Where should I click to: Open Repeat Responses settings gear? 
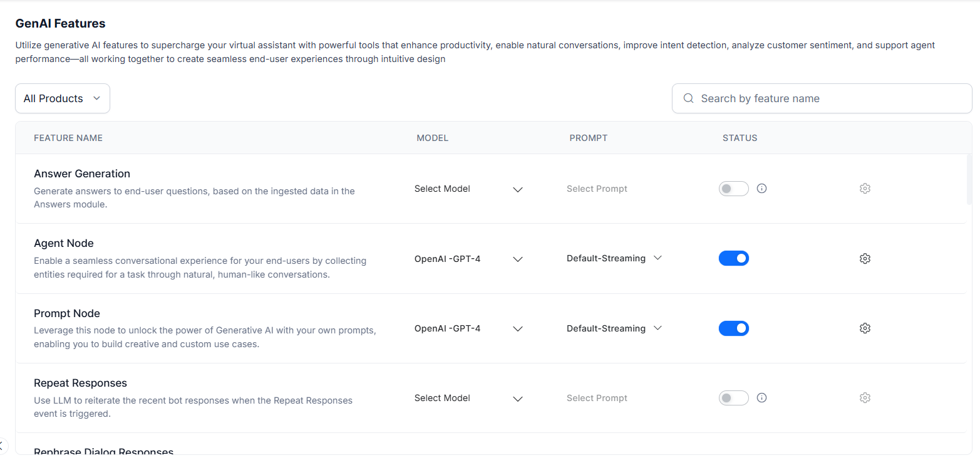(865, 398)
